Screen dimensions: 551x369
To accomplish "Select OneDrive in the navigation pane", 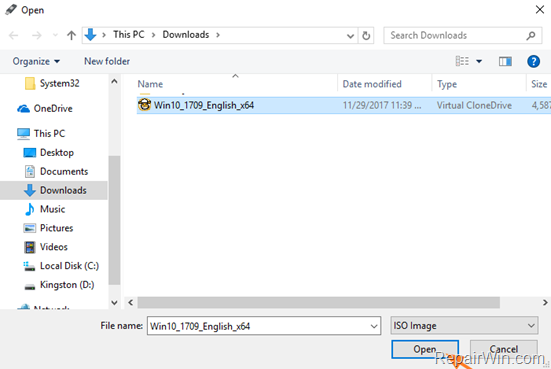I will 45,109.
